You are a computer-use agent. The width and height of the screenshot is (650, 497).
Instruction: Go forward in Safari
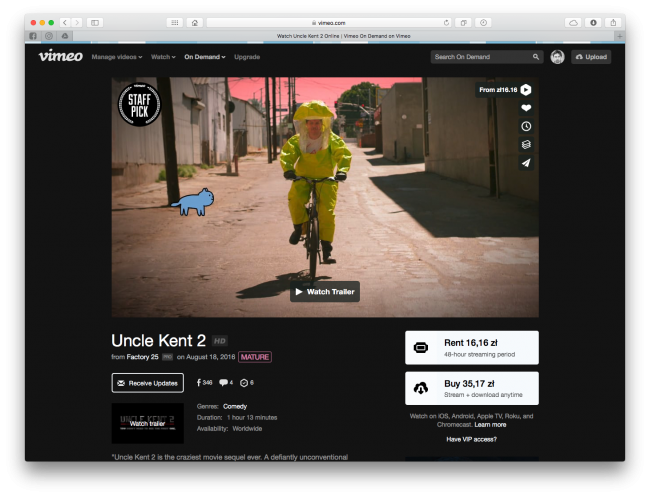pos(77,22)
